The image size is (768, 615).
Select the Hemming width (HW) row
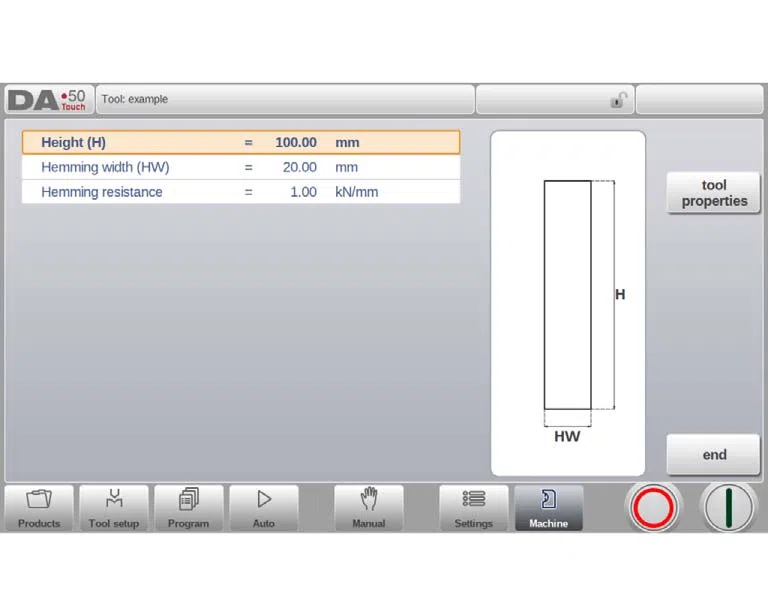(241, 167)
